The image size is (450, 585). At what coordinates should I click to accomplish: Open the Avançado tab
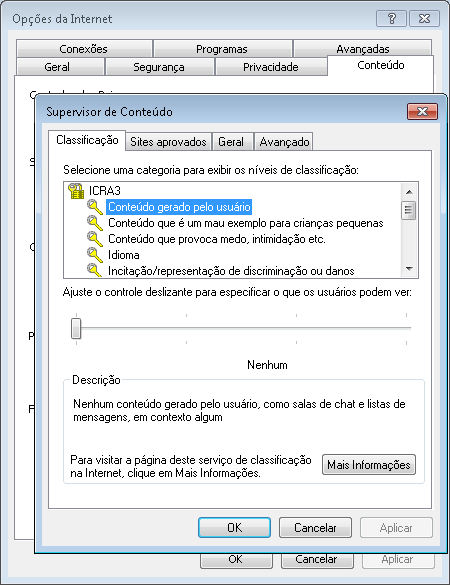tap(284, 142)
